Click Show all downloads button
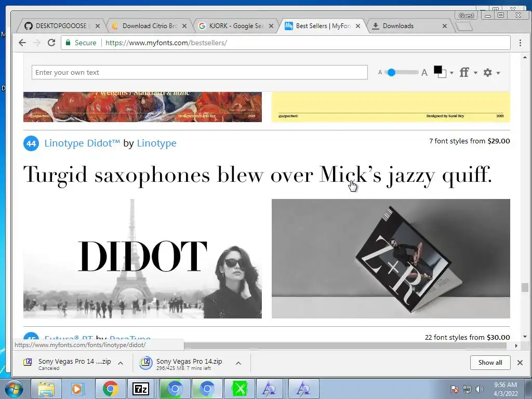 (x=490, y=362)
